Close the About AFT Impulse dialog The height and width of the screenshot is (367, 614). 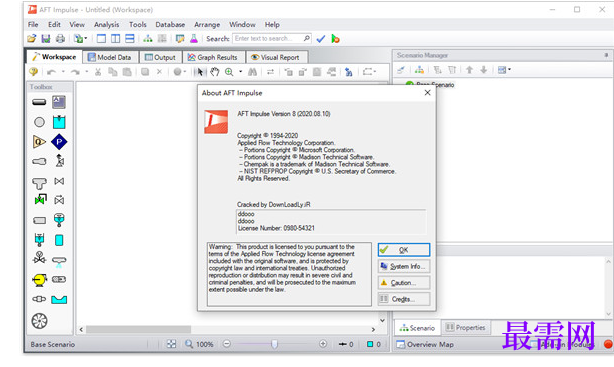[x=428, y=93]
